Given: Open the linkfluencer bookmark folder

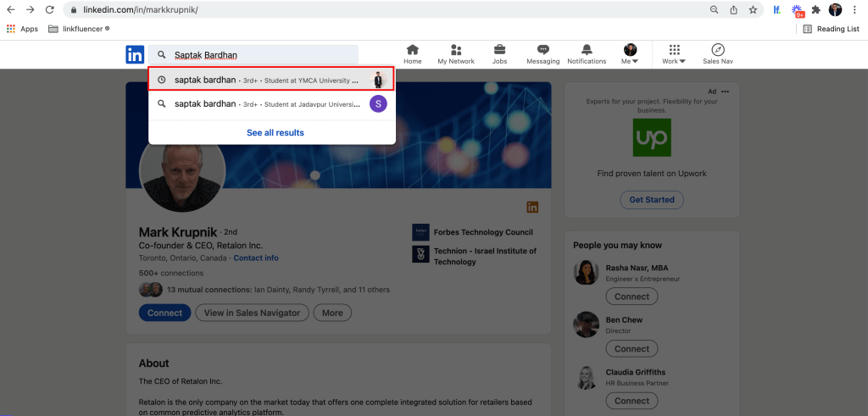Looking at the screenshot, I should click(x=79, y=29).
